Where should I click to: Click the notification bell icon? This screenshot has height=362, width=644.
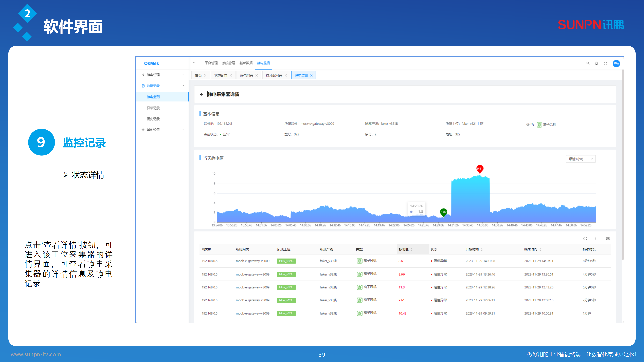click(x=596, y=63)
